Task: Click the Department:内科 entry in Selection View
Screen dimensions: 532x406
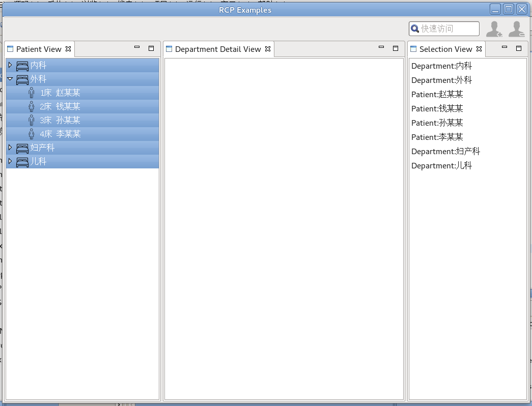Action: (x=441, y=66)
